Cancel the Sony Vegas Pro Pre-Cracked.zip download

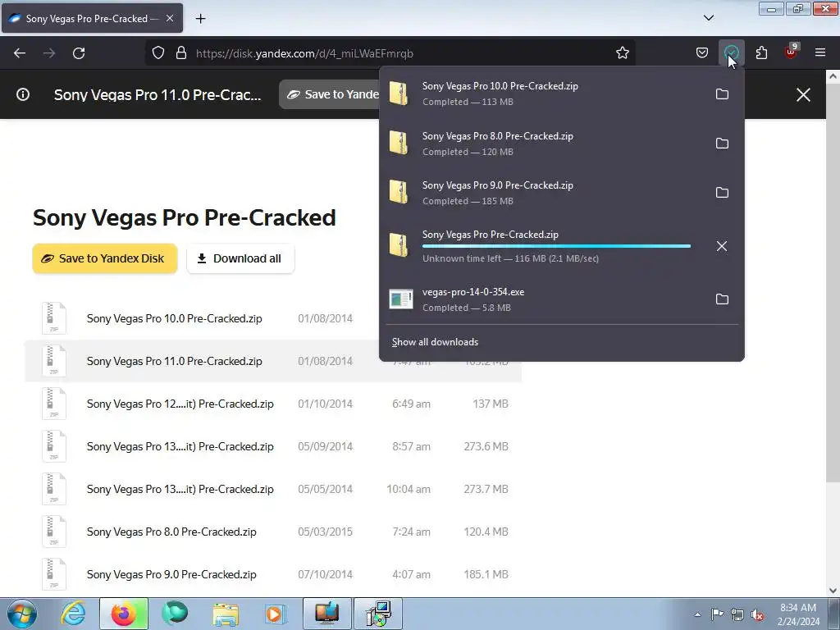pos(722,246)
